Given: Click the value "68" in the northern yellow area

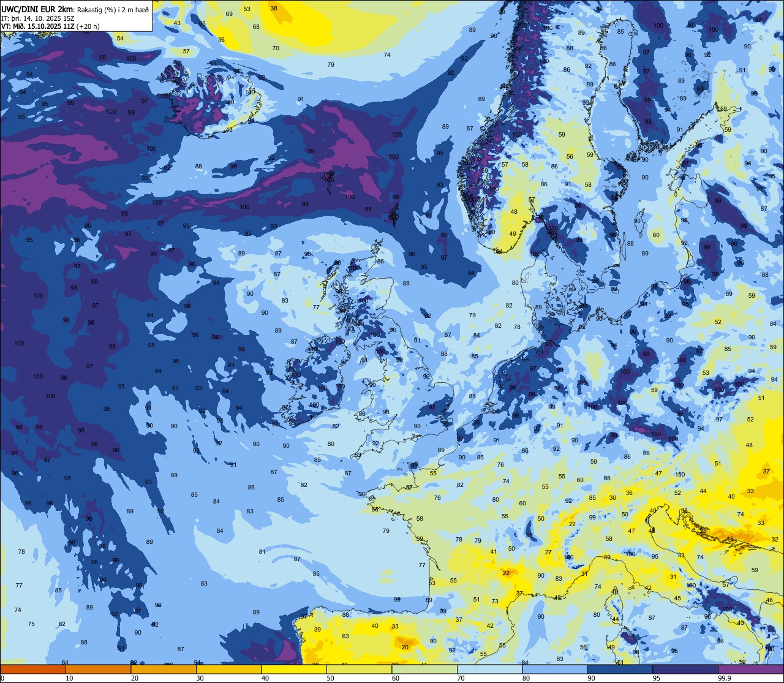Looking at the screenshot, I should coord(256,26).
